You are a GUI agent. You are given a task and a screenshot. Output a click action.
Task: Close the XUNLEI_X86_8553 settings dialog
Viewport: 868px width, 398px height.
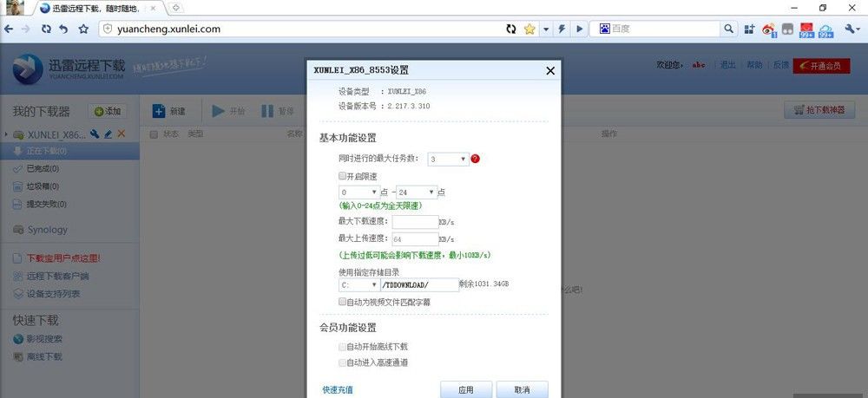pos(549,70)
